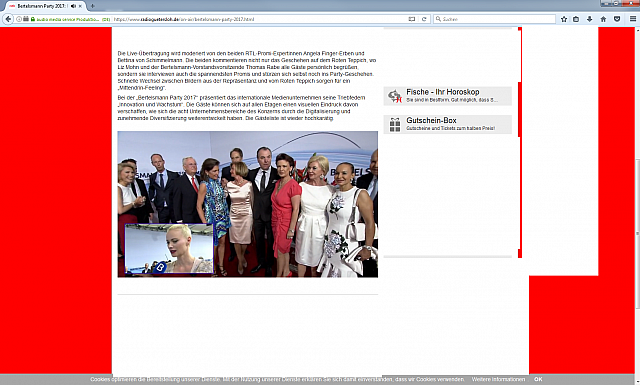Screen dimensions: 640x385
Task: Mute the tab via its speaker icon
Action: coord(73,6)
